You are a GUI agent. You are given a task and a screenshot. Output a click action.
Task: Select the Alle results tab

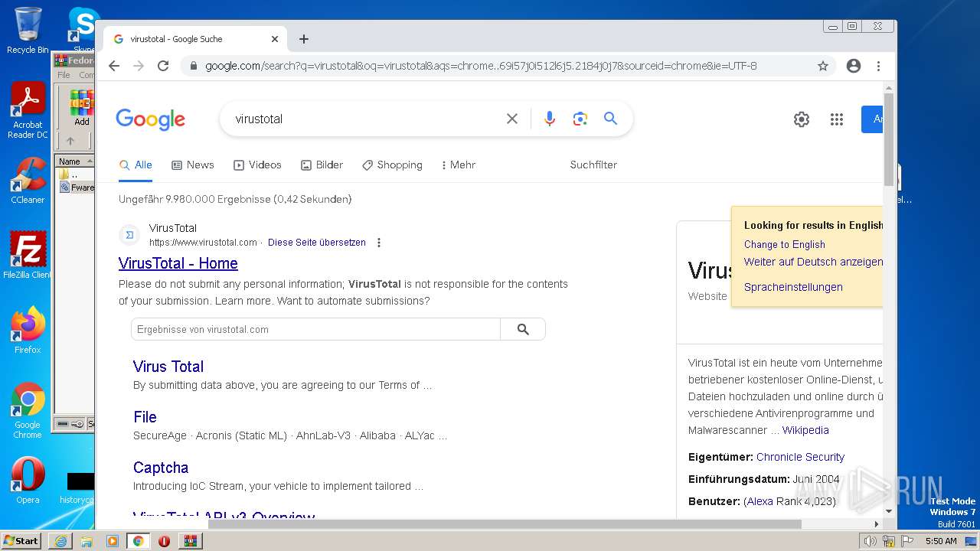136,165
